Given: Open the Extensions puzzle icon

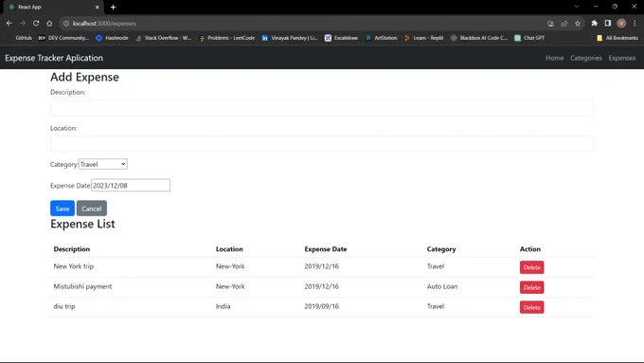Looking at the screenshot, I should coord(595,24).
